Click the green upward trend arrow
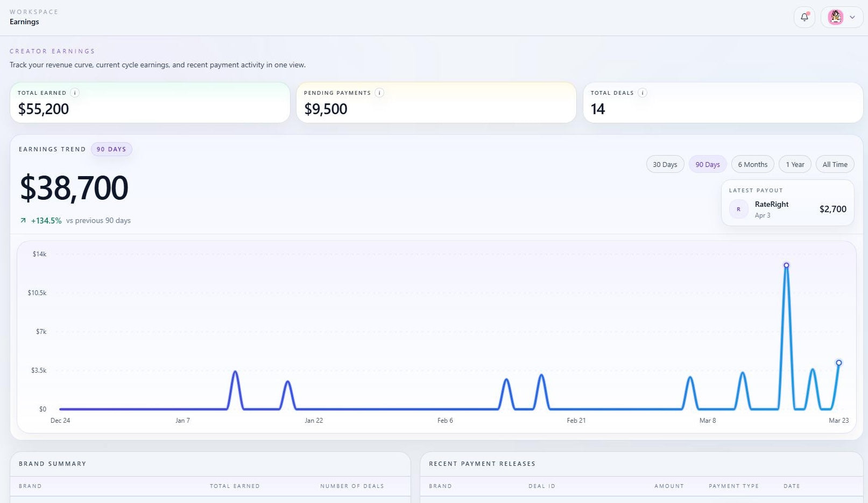The image size is (868, 503). tap(23, 220)
